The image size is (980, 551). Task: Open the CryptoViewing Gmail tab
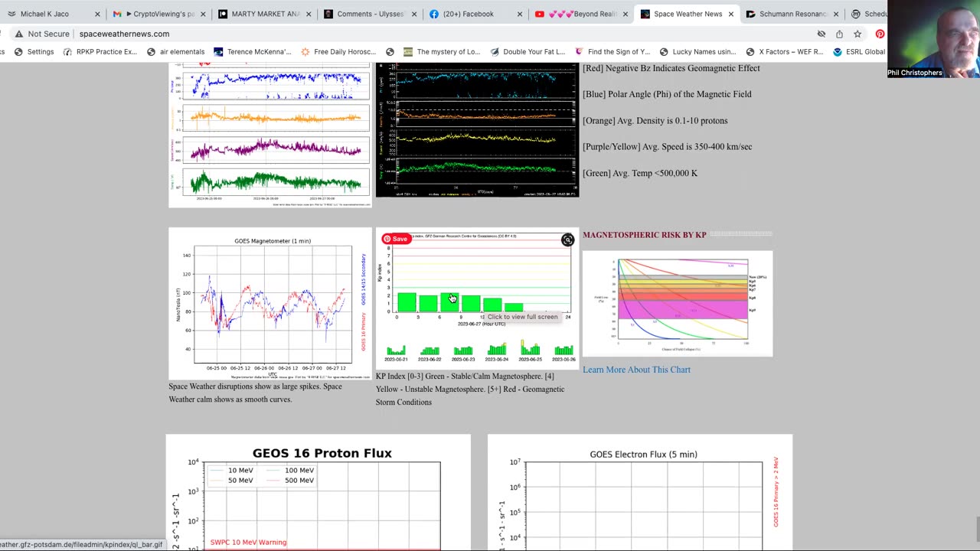click(x=158, y=14)
